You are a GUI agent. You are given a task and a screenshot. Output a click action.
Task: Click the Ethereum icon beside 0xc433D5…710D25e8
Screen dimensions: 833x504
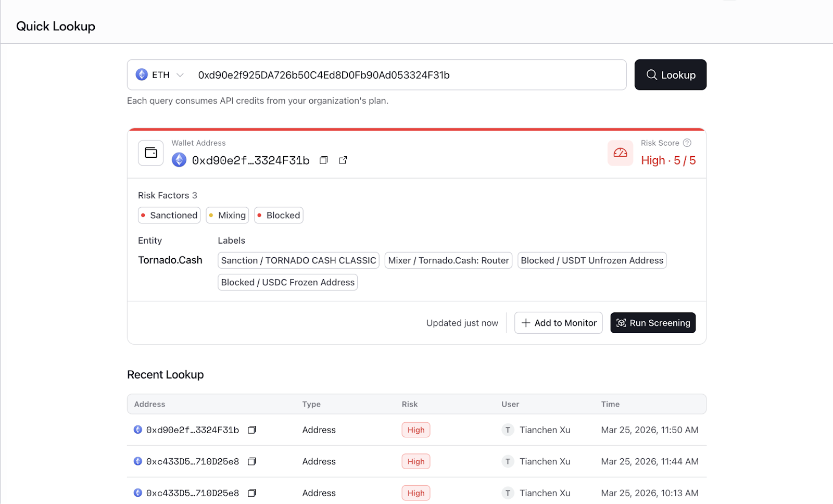pyautogui.click(x=137, y=461)
